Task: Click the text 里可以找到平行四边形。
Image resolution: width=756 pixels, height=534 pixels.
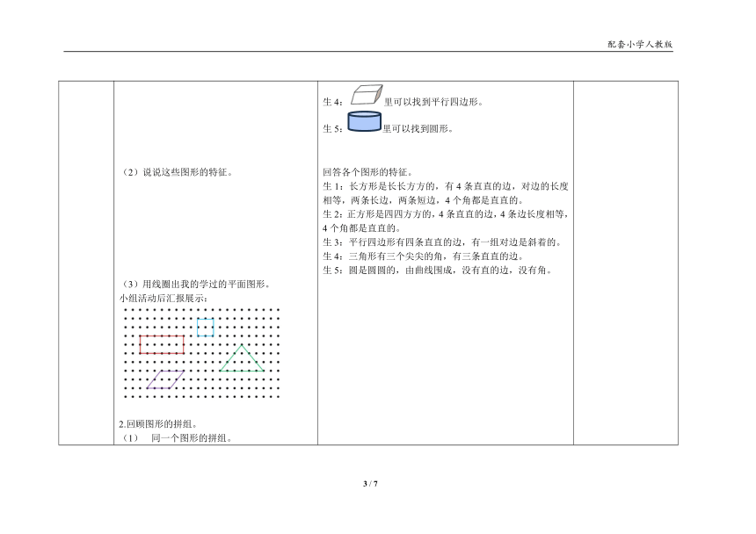Action: point(434,102)
